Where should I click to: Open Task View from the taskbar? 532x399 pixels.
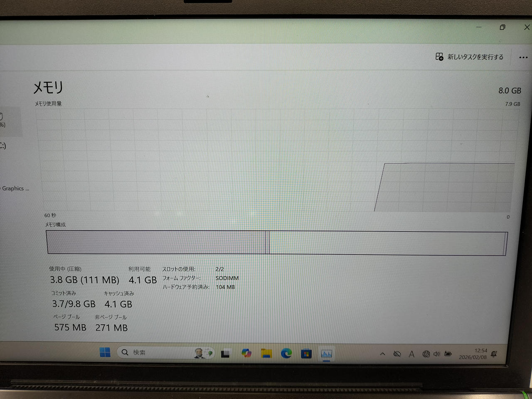tap(225, 354)
